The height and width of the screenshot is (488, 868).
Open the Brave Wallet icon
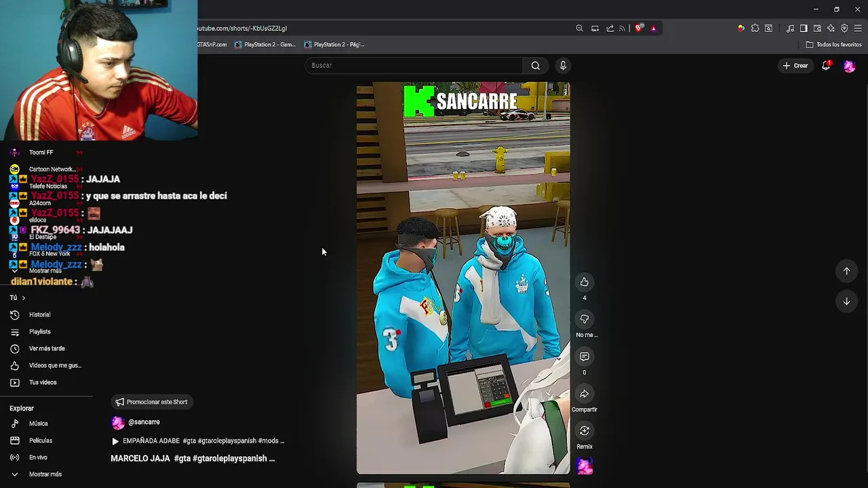817,28
